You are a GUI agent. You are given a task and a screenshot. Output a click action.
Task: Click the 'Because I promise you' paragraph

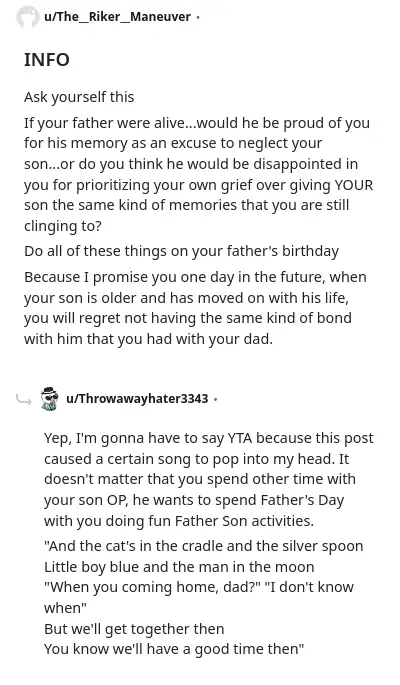(x=195, y=308)
